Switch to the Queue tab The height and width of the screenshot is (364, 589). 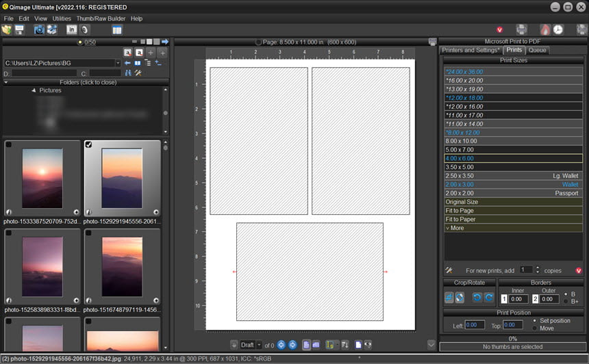[537, 50]
